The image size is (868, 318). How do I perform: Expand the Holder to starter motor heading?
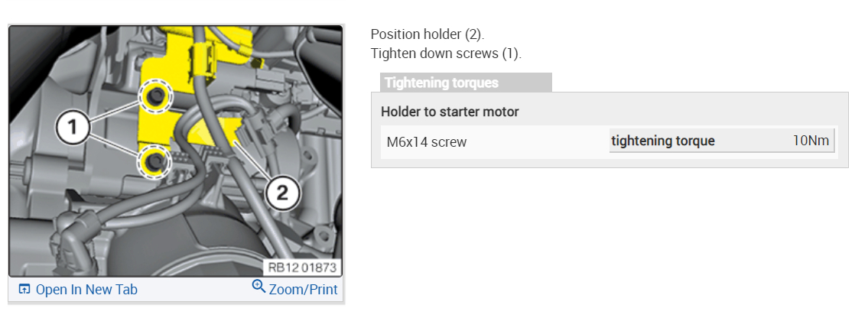450,112
